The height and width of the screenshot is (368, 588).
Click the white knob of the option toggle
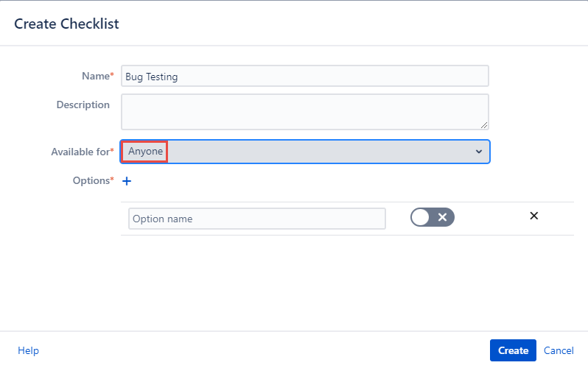pyautogui.click(x=421, y=217)
